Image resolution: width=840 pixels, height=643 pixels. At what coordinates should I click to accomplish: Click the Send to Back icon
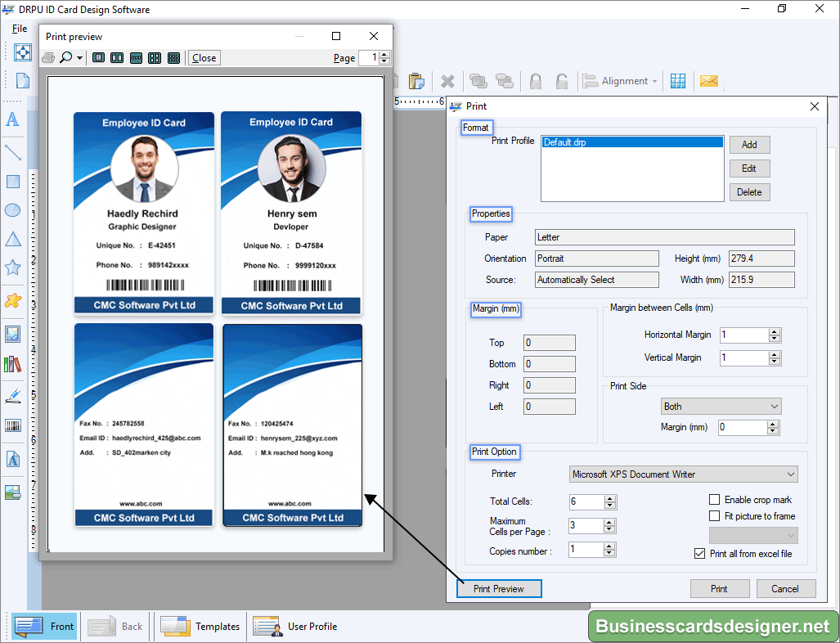pyautogui.click(x=505, y=81)
